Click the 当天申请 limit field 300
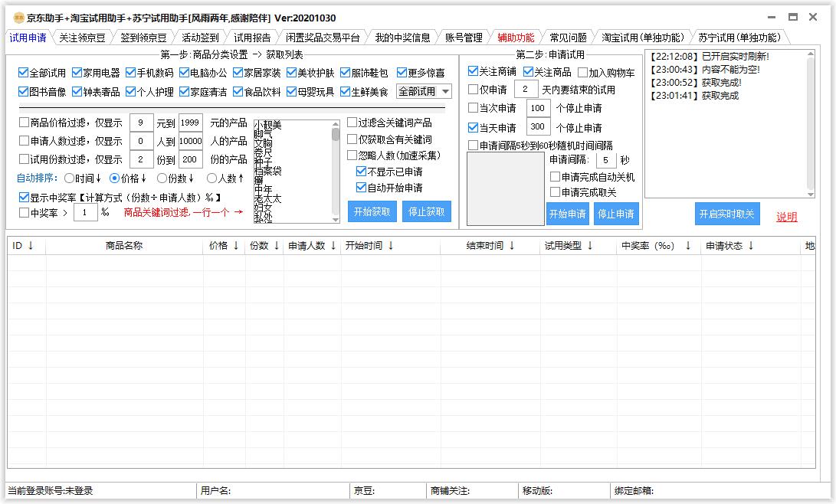This screenshot has width=836, height=504. (538, 127)
